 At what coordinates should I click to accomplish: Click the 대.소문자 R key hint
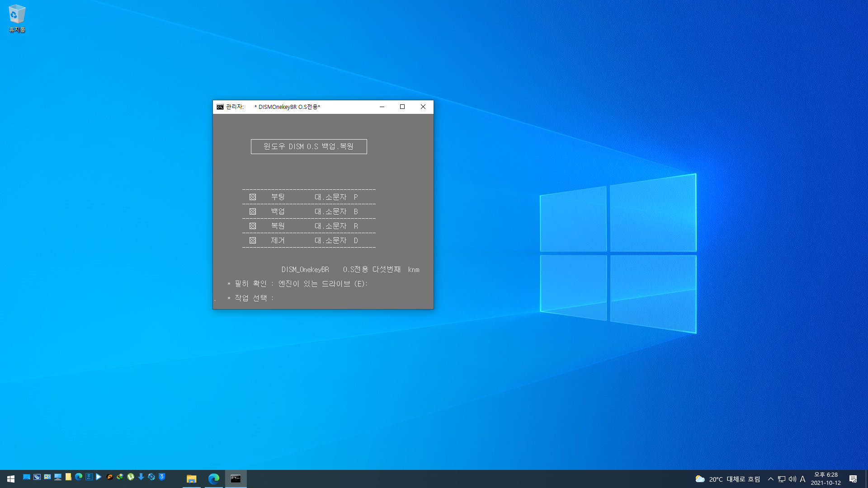click(336, 226)
